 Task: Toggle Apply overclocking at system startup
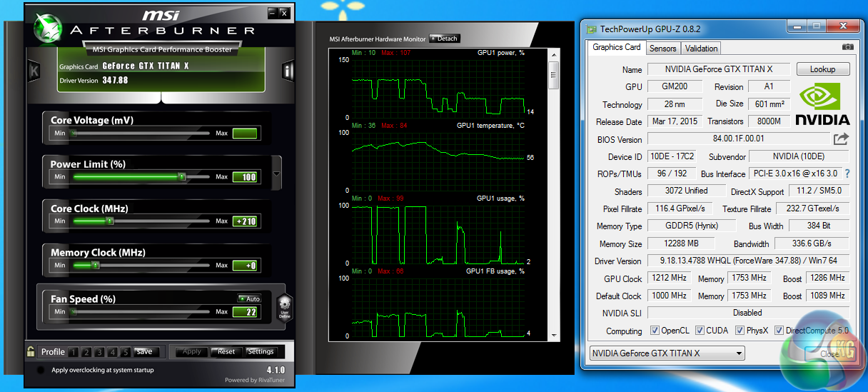[40, 370]
